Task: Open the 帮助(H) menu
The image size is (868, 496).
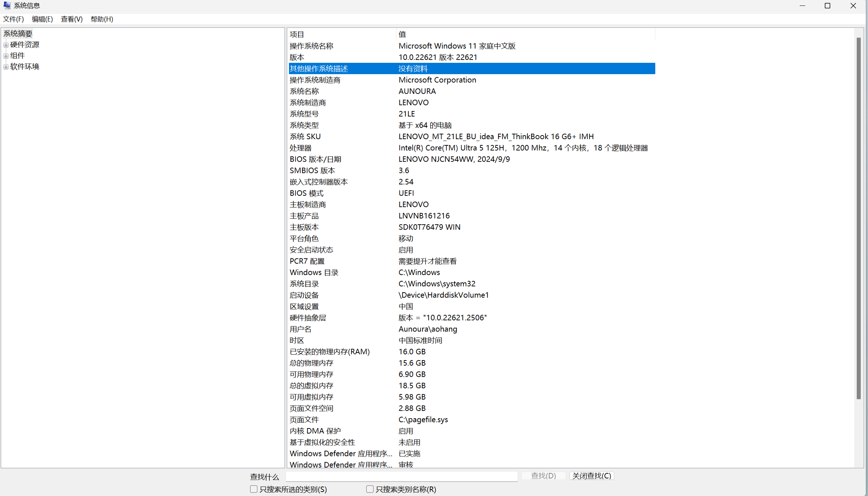Action: [x=102, y=19]
